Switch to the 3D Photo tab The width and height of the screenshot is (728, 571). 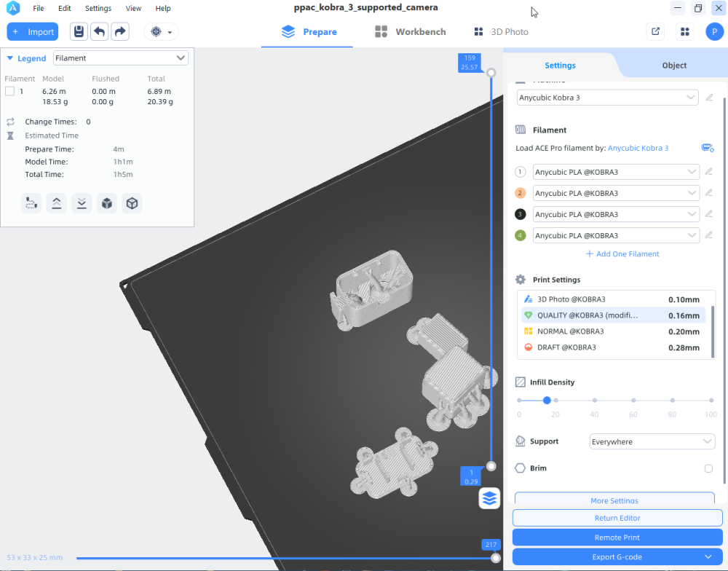coord(501,31)
